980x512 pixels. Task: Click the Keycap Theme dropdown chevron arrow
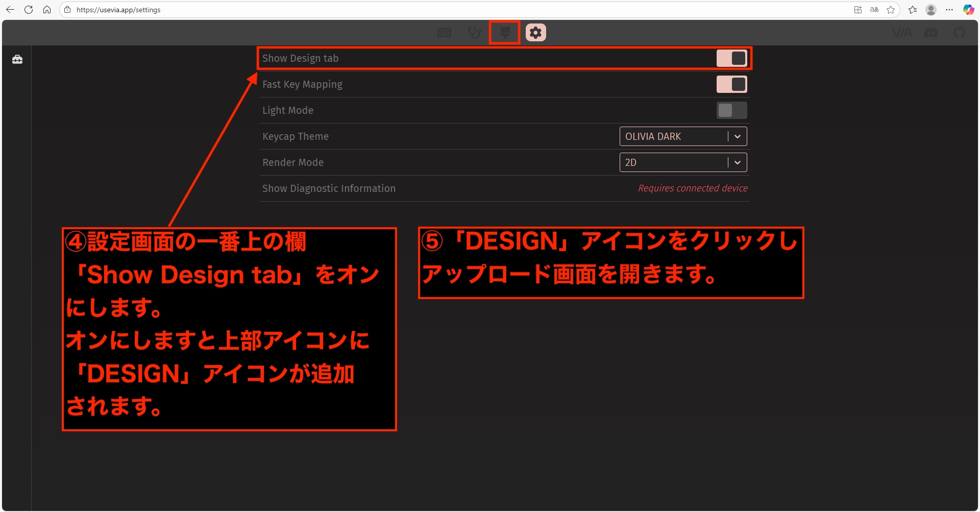(x=738, y=136)
